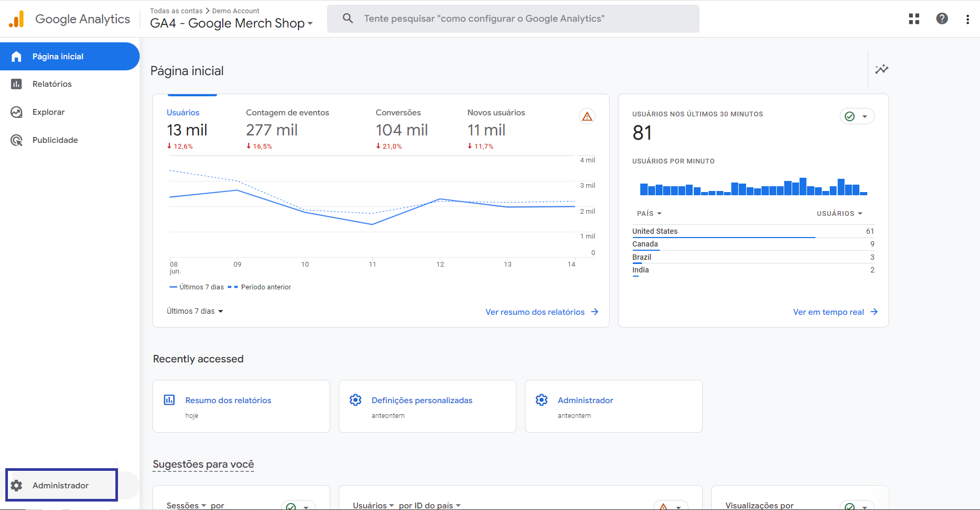Select the Conversões metric tab
This screenshot has height=510, width=980.
coord(402,129)
